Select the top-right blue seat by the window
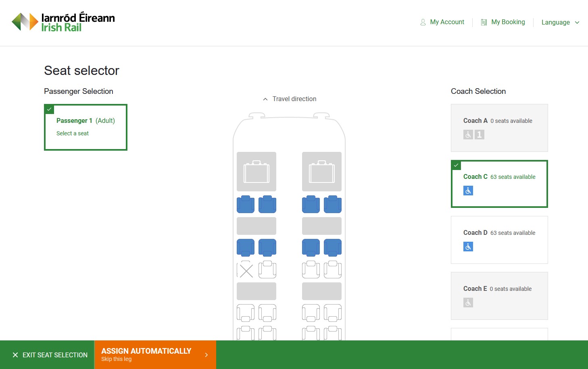Image resolution: width=588 pixels, height=369 pixels. [333, 205]
